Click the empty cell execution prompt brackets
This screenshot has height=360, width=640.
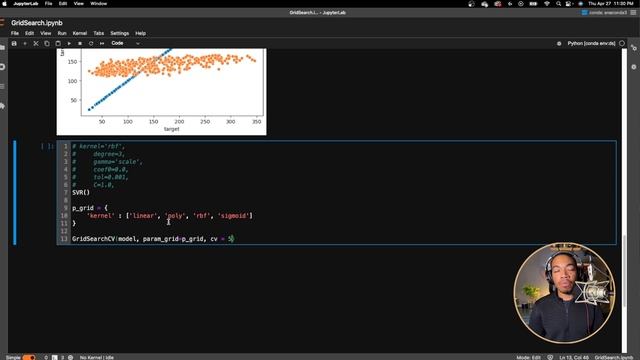coord(47,146)
